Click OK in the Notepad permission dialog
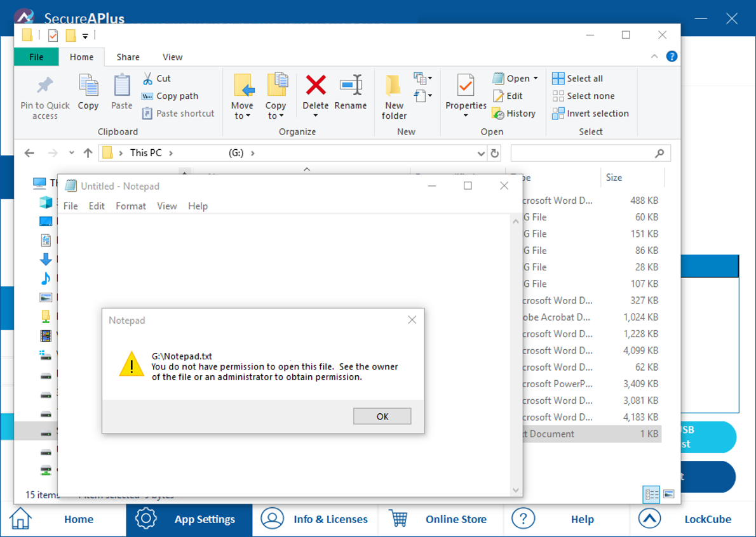This screenshot has height=537, width=756. pos(382,416)
